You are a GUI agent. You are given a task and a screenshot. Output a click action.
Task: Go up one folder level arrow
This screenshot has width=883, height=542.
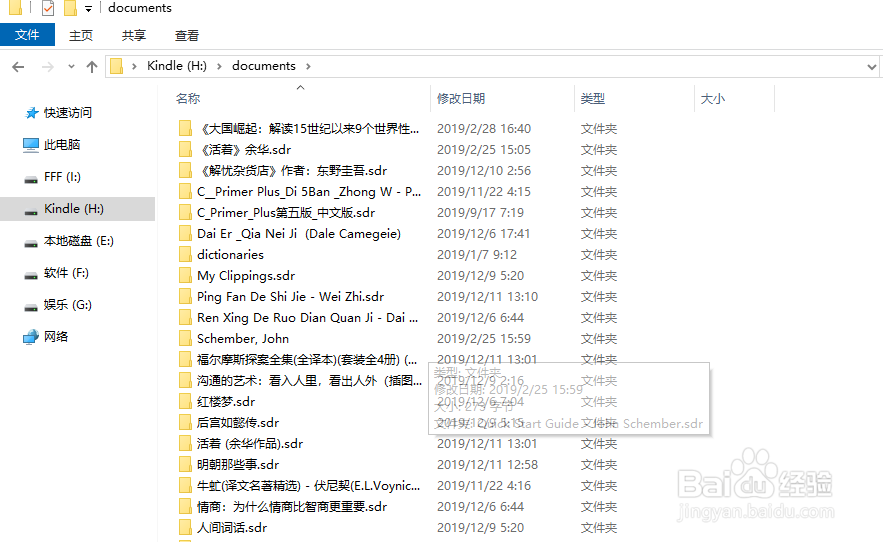[x=92, y=67]
